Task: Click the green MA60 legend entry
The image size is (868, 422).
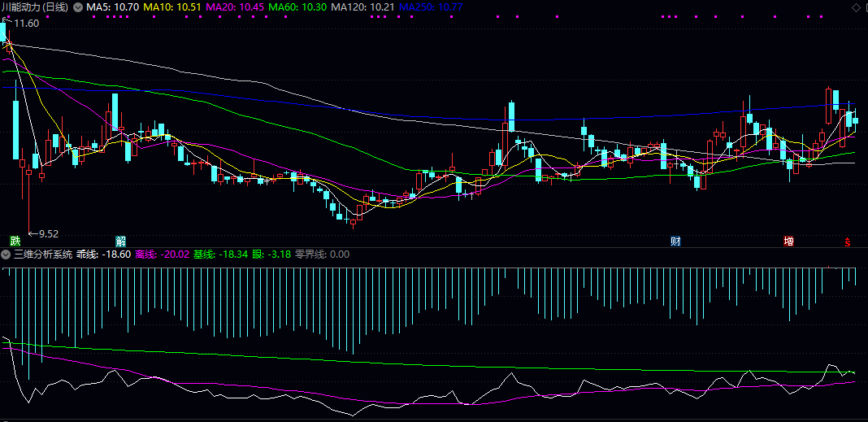Action: (297, 7)
